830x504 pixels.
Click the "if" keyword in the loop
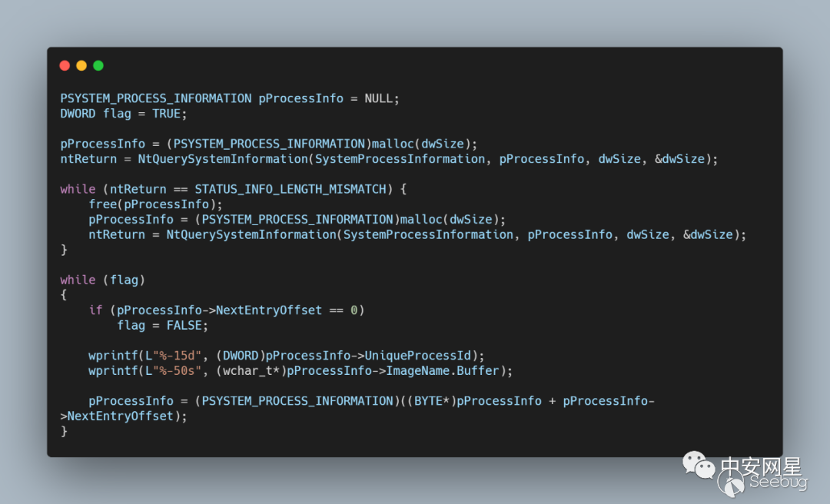point(95,310)
